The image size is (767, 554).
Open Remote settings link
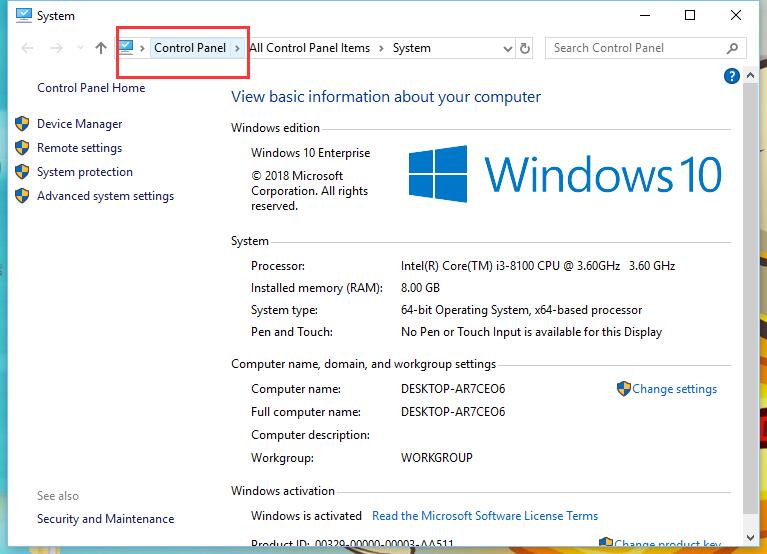pos(80,148)
